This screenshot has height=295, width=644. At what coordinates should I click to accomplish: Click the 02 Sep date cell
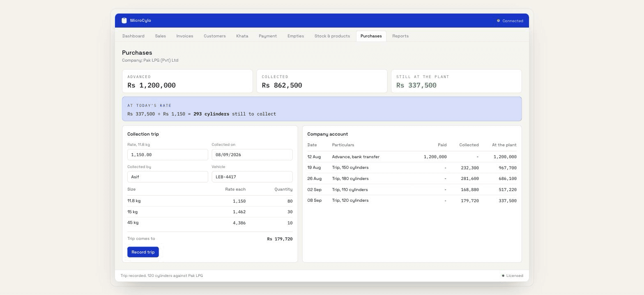coord(315,190)
